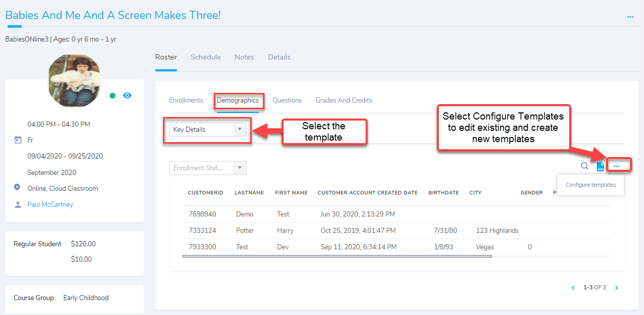
Task: Export the roster with the xlsx icon
Action: pyautogui.click(x=600, y=166)
